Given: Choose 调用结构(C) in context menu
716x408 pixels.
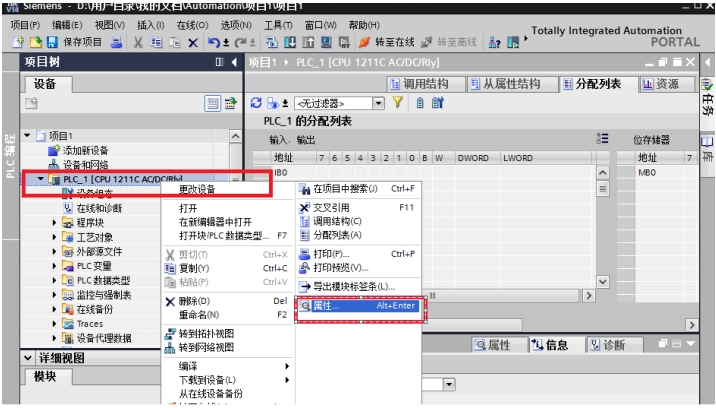Looking at the screenshot, I should click(358, 222).
